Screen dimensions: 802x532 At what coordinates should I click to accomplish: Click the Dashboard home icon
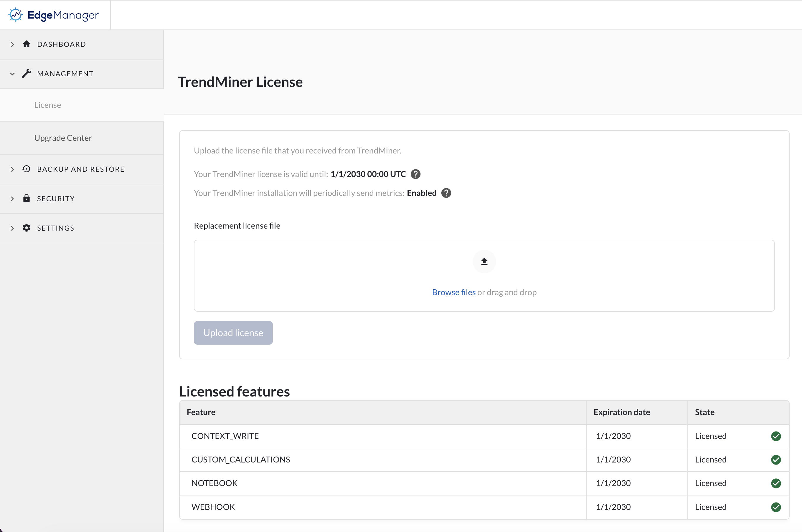[x=27, y=44]
